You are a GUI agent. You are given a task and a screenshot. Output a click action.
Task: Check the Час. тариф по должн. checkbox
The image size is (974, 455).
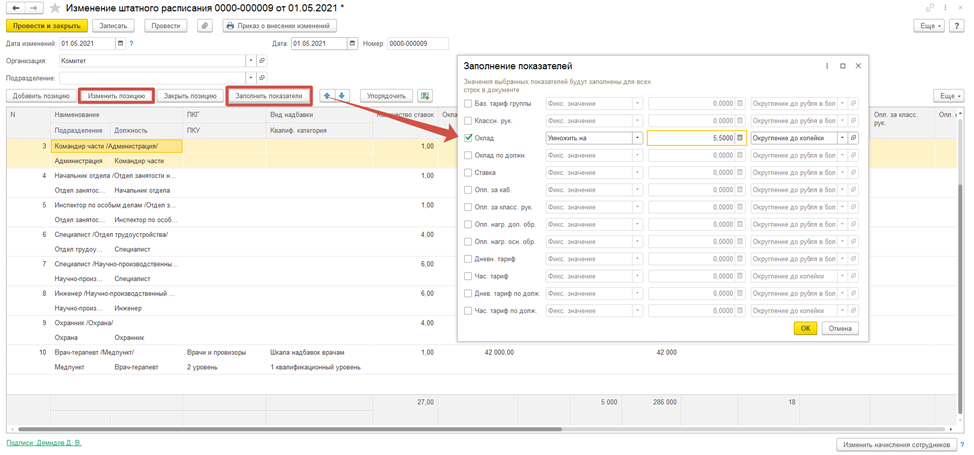point(468,310)
